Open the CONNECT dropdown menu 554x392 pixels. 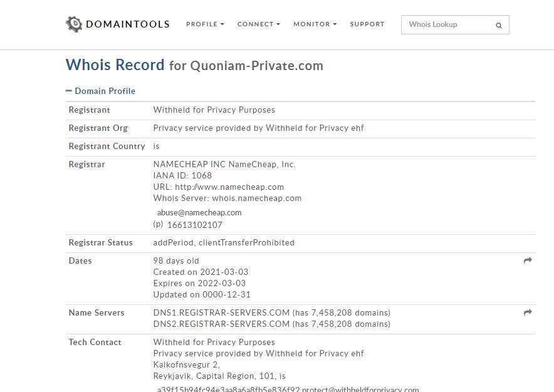click(258, 24)
